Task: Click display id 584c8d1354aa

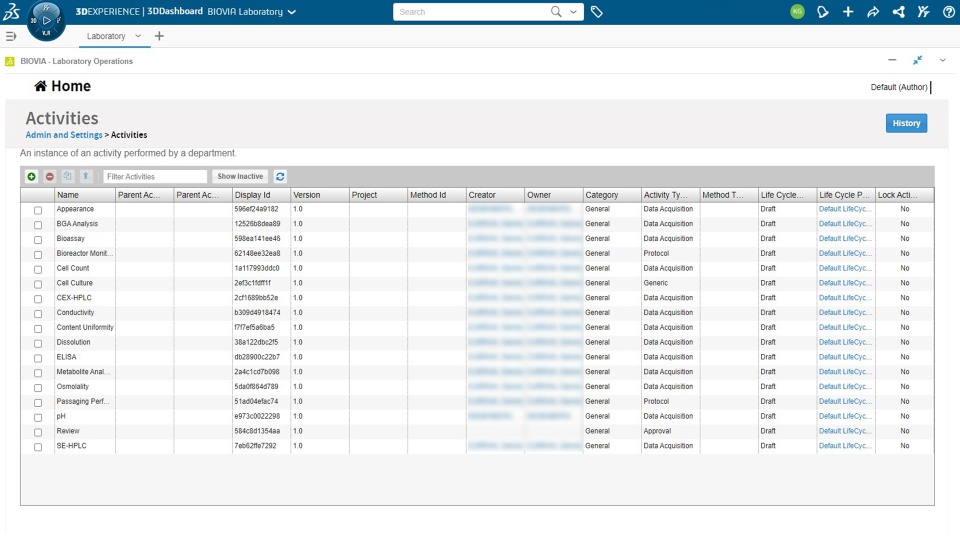Action: [257, 431]
